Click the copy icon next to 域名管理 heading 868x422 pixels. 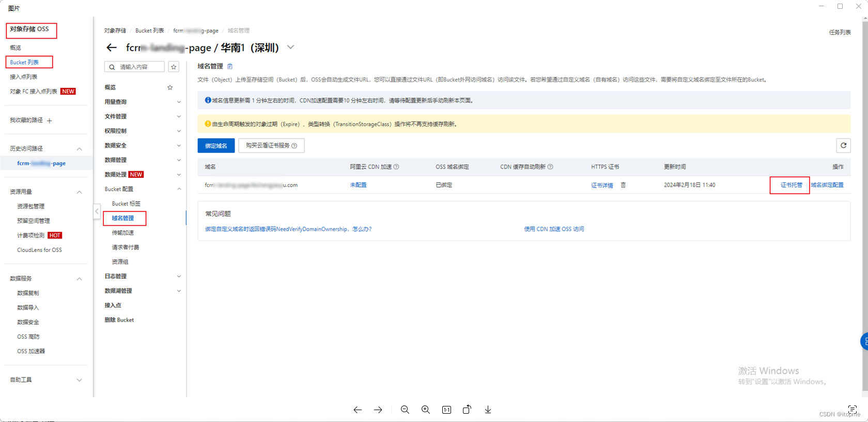tap(230, 66)
